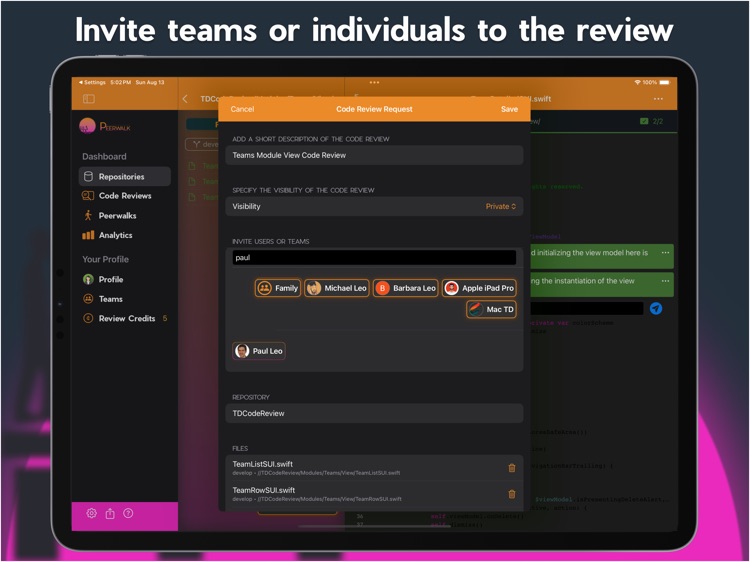Send comment with blue arrow button
The height and width of the screenshot is (562, 750).
[x=656, y=309]
